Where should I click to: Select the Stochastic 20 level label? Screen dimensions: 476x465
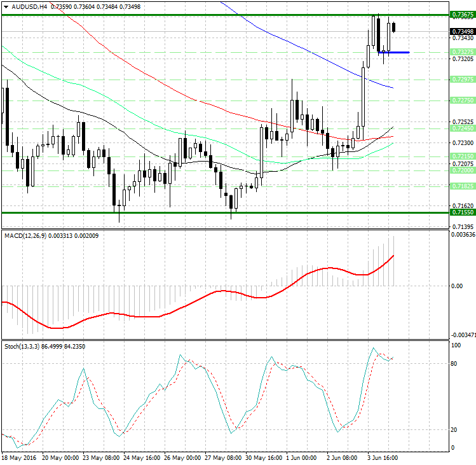coord(454,430)
